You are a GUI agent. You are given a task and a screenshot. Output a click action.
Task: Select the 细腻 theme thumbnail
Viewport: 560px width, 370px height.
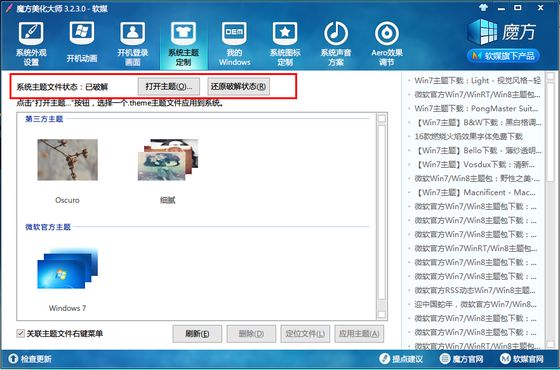pos(168,160)
